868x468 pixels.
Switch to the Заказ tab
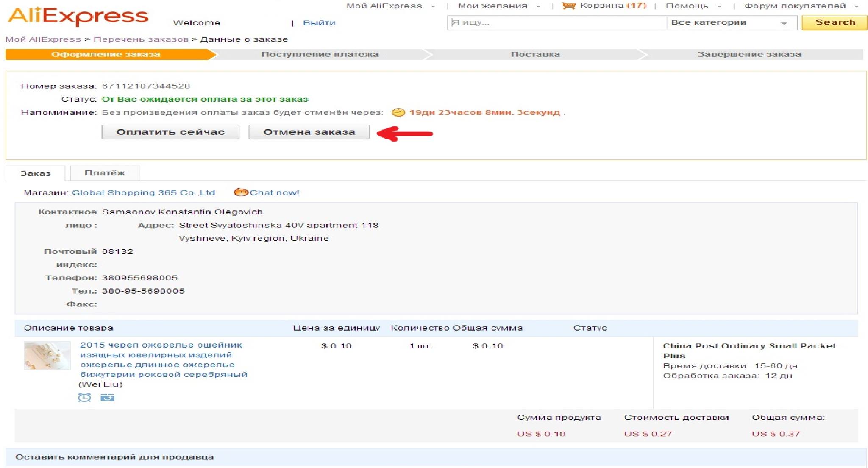(x=36, y=173)
